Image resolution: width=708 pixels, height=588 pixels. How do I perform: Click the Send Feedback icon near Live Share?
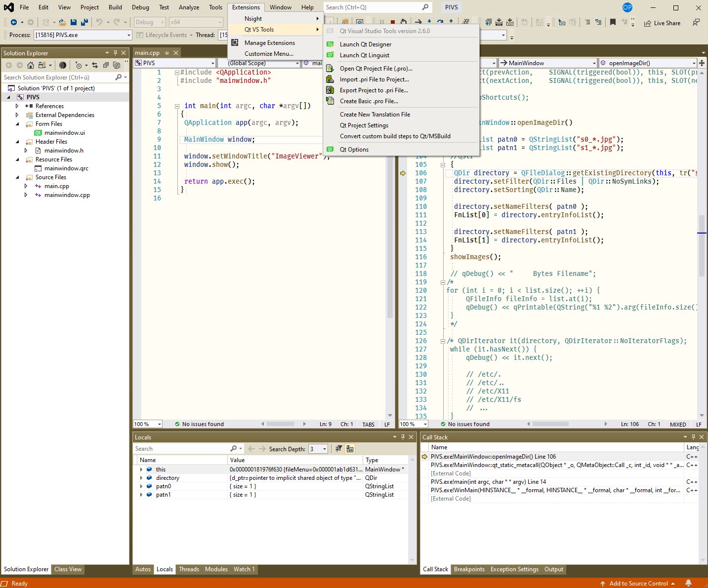[x=696, y=23]
